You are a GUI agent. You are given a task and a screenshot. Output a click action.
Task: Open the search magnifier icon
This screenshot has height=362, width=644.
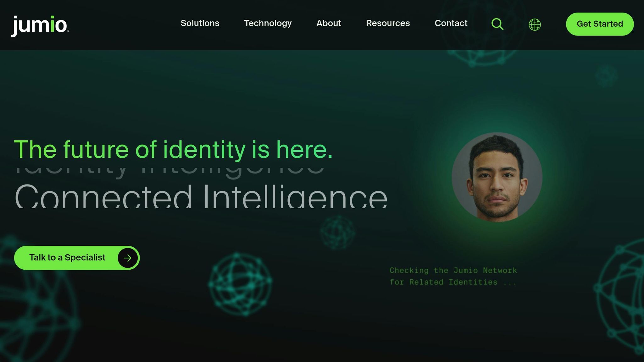coord(497,24)
